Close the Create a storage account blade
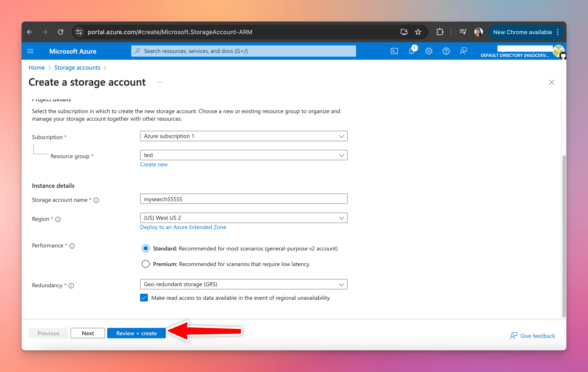The width and height of the screenshot is (588, 372). click(552, 82)
